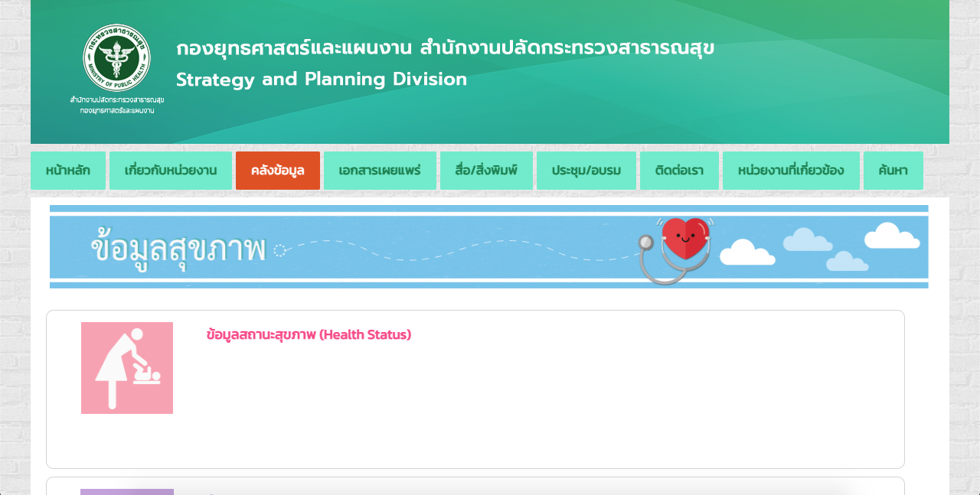Click the purple icon at the bottom
The height and width of the screenshot is (495, 980).
(127, 491)
